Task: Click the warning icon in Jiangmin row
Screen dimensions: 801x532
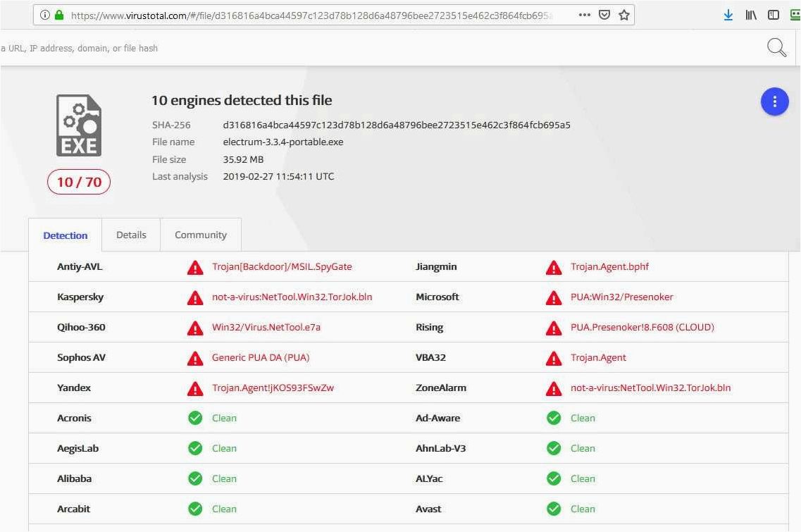Action: (x=554, y=267)
